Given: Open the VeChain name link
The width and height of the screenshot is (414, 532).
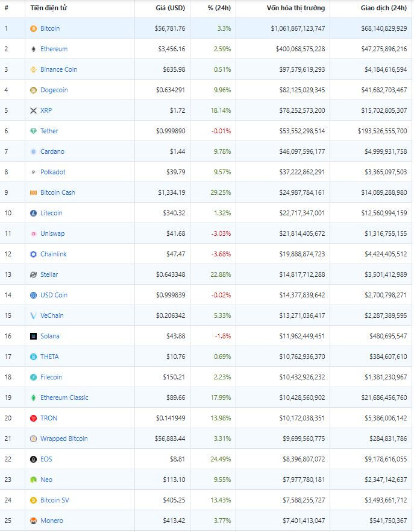Looking at the screenshot, I should (x=52, y=316).
